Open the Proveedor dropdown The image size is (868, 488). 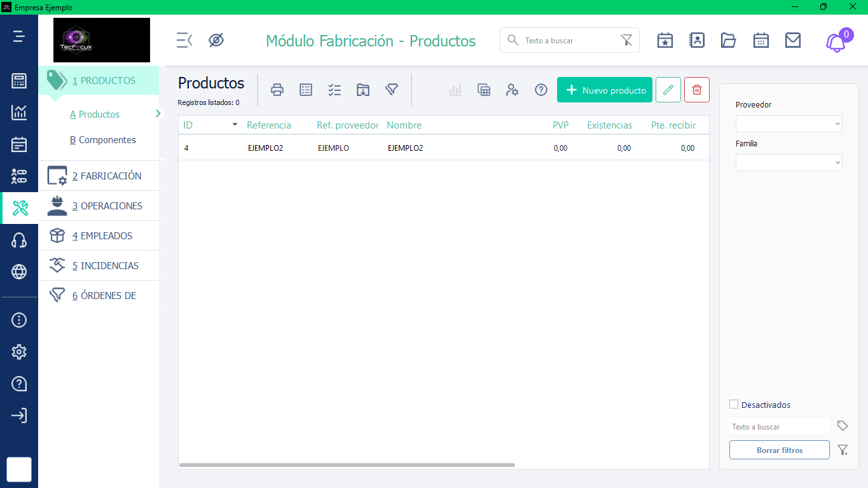pos(789,123)
